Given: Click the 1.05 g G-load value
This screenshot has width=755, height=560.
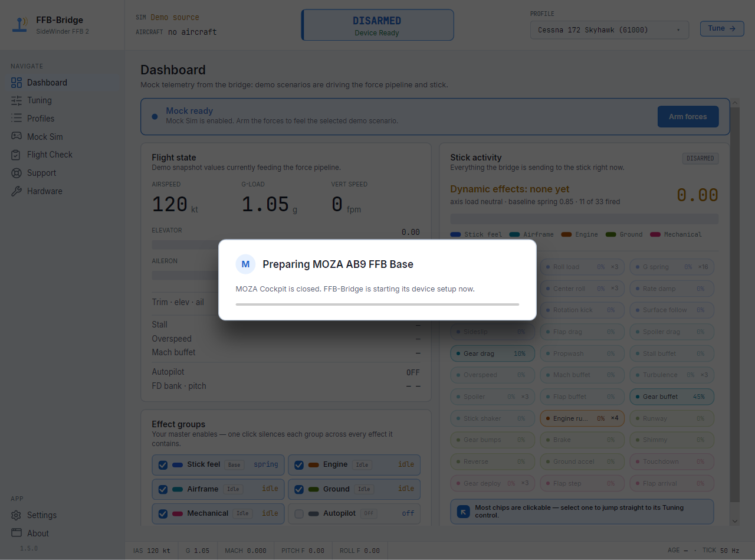Looking at the screenshot, I should [x=270, y=205].
